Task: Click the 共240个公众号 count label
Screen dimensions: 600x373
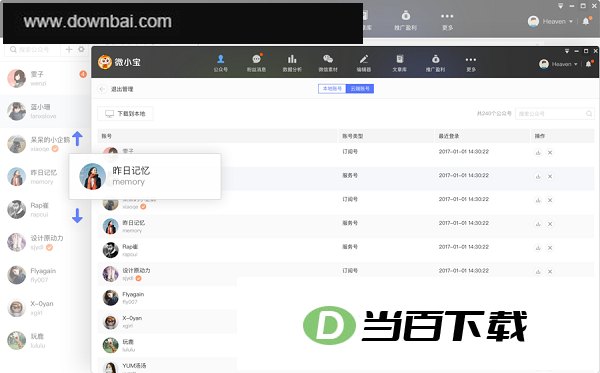Action: (494, 114)
